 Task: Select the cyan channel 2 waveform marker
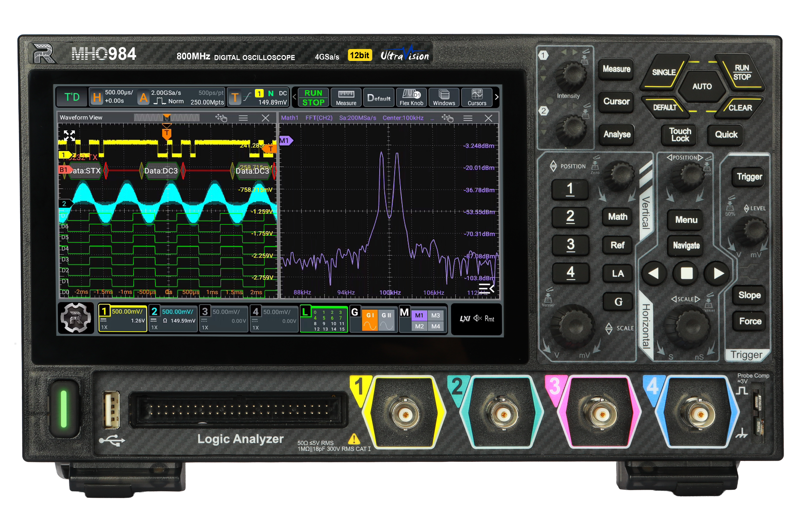coord(65,203)
